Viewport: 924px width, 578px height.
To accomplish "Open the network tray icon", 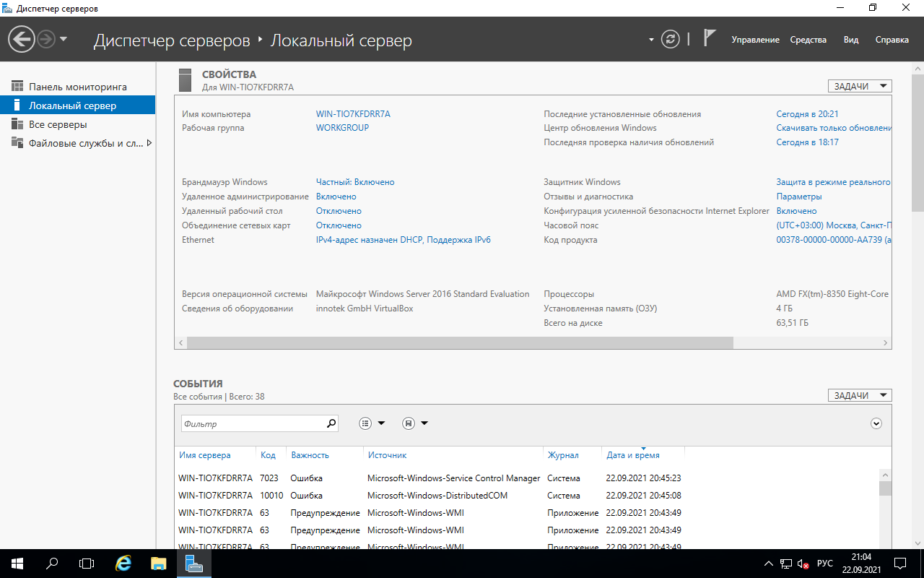I will tap(787, 564).
